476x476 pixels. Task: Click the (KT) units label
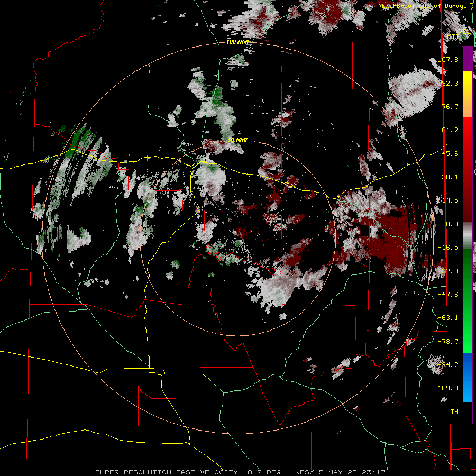452,36
